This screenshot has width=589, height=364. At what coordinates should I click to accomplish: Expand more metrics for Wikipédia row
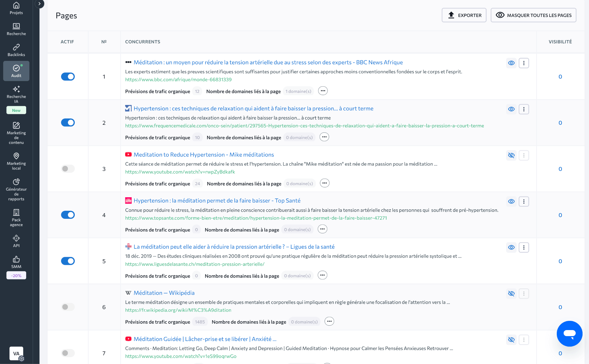[x=329, y=321]
